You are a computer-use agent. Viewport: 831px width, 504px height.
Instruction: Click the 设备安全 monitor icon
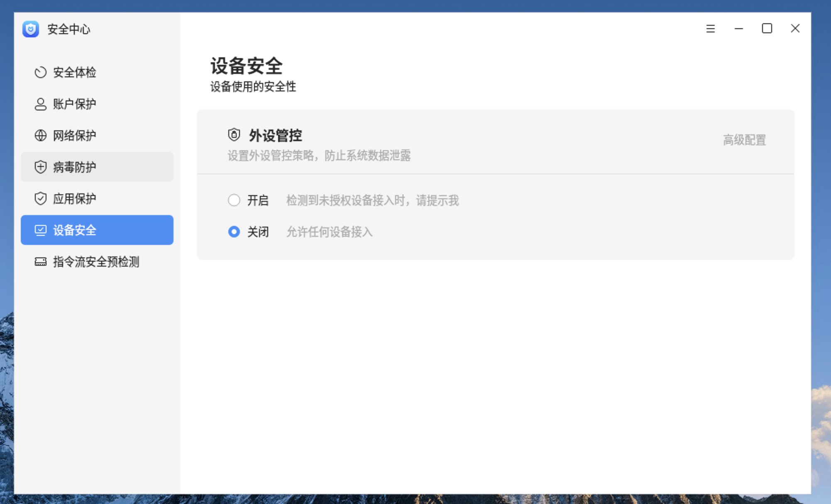40,230
